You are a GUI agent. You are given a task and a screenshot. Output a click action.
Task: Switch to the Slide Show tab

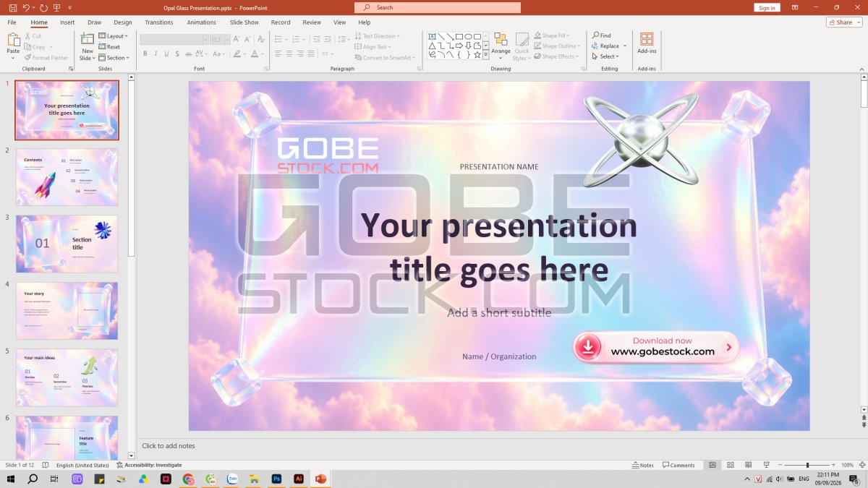pos(244,22)
